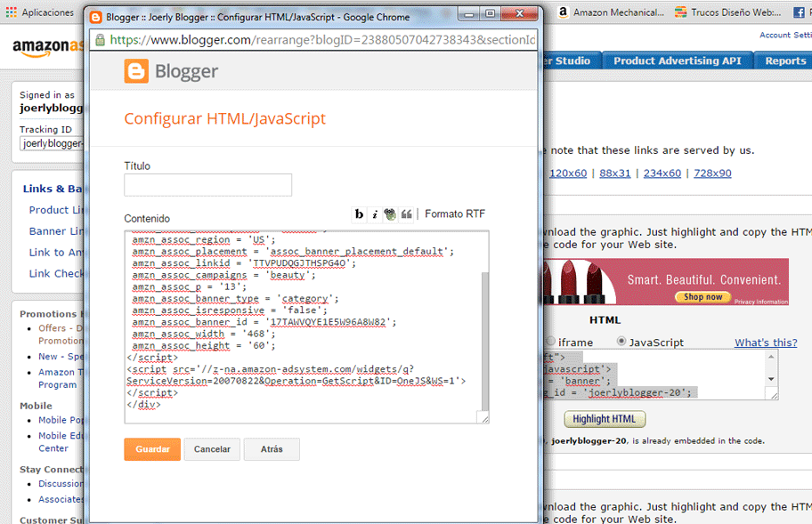Open the Reports tab on Amazon page
Screen dimensions: 812x524
pos(785,60)
